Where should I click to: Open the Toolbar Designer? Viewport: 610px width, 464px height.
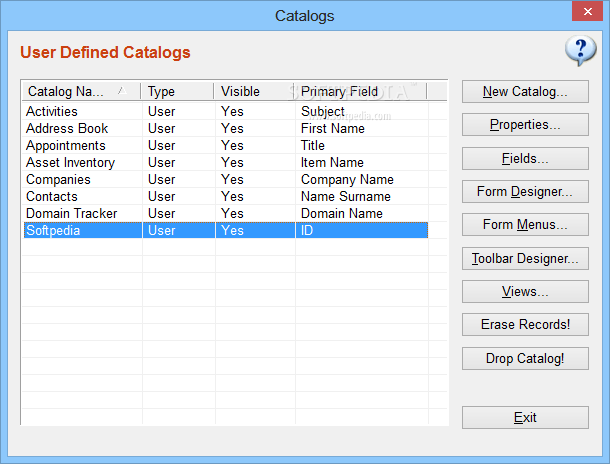[x=525, y=258]
